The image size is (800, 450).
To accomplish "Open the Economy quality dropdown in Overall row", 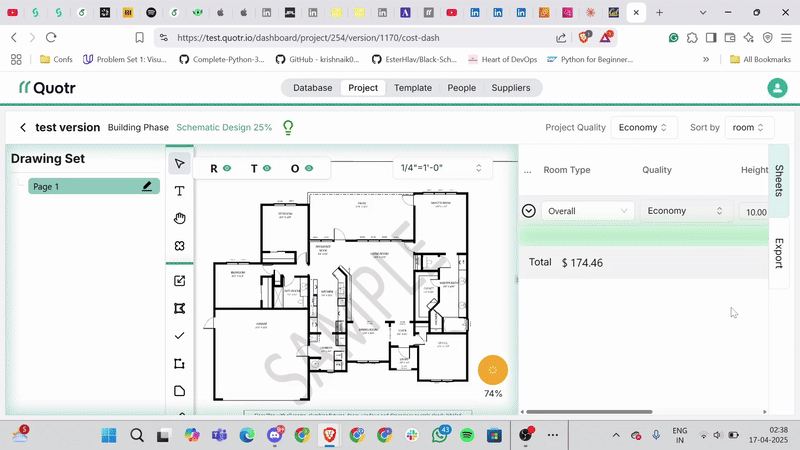I will [685, 211].
